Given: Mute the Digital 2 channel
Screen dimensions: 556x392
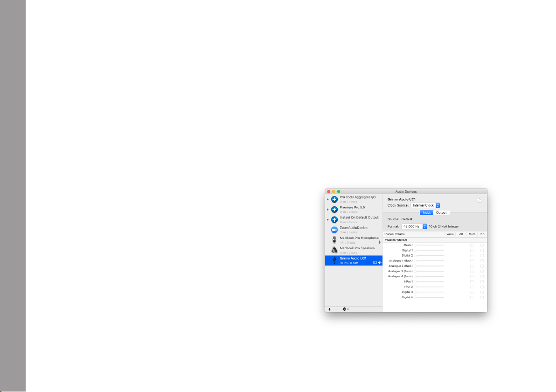Looking at the screenshot, I should tap(472, 256).
